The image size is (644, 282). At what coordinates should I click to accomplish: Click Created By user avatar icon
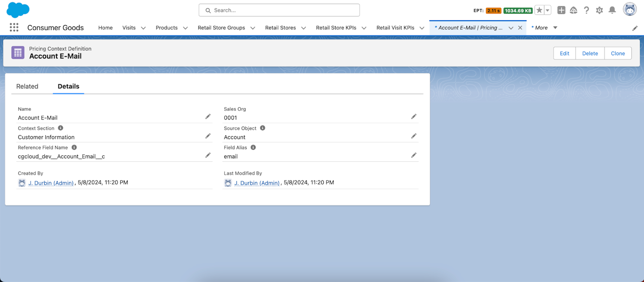pos(22,183)
